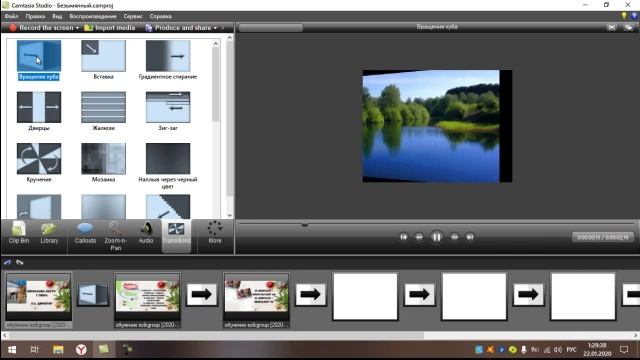Pick the Жалюзи blinds transition
The width and height of the screenshot is (640, 360).
point(103,107)
